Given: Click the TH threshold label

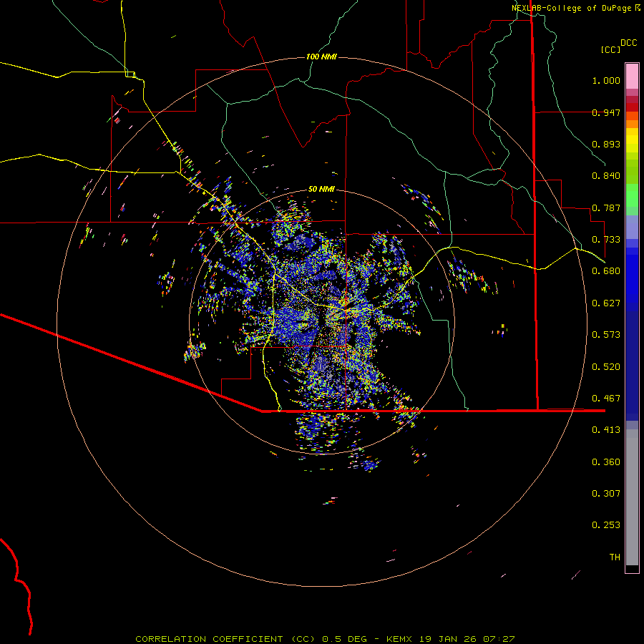Looking at the screenshot, I should (615, 557).
